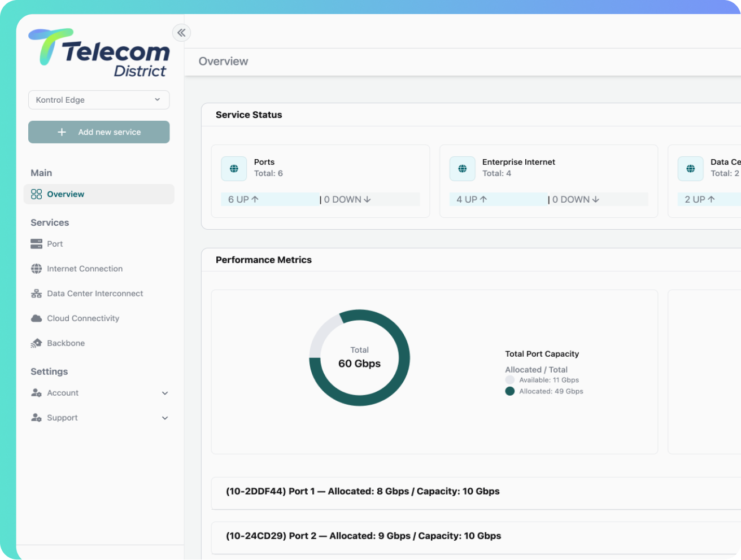Click the Total Port Capacity donut chart
Viewport: 741px width, 560px height.
[359, 357]
